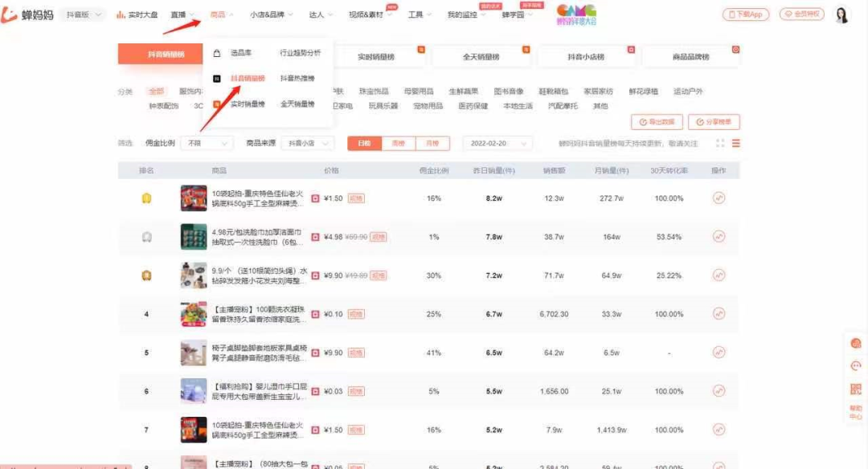This screenshot has width=868, height=469.
Task: Click the 分享榜单 button
Action: [x=714, y=122]
